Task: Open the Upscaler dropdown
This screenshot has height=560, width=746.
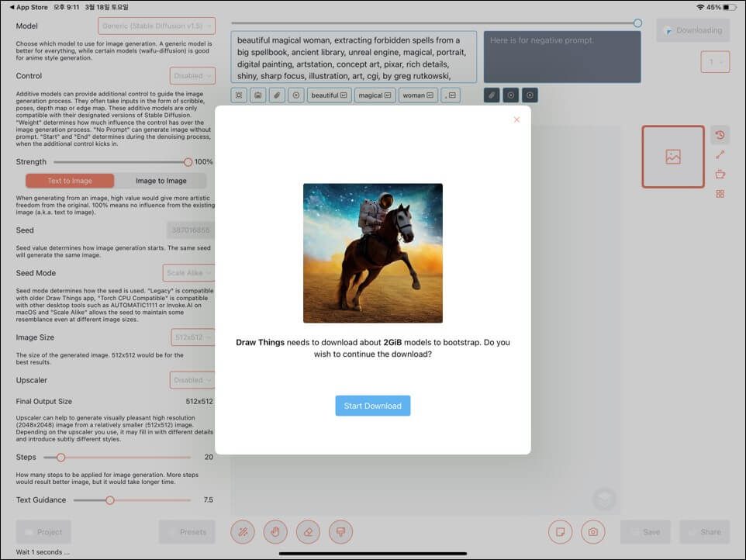Action: click(192, 380)
